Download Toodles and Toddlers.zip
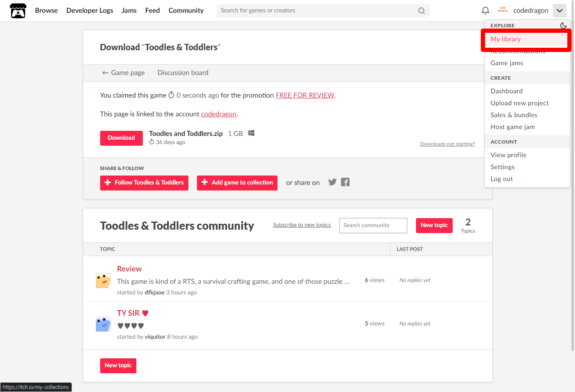The image size is (575, 392). (121, 138)
